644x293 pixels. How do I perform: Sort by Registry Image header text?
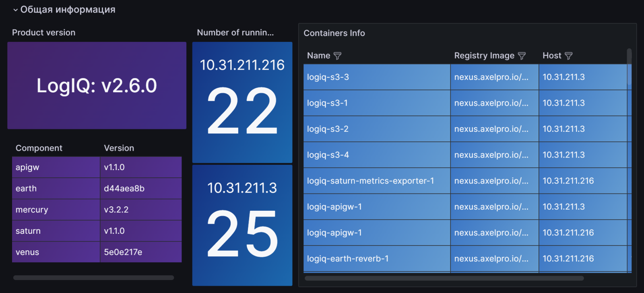pos(484,56)
